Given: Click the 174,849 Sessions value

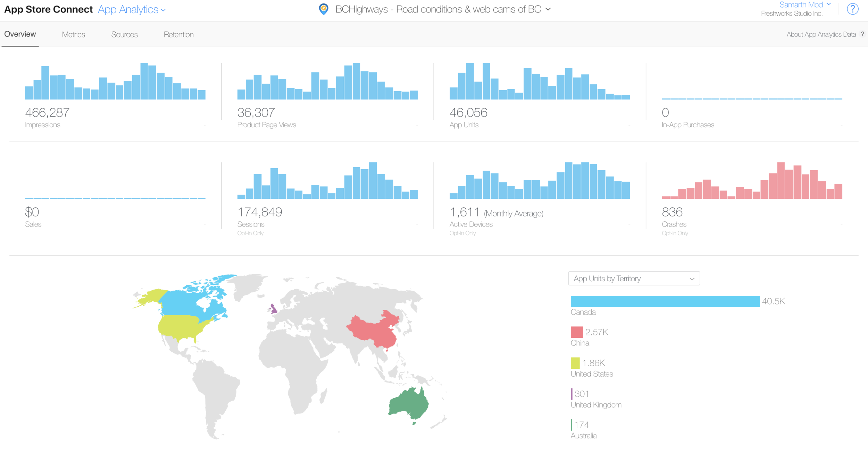Looking at the screenshot, I should pyautogui.click(x=260, y=212).
